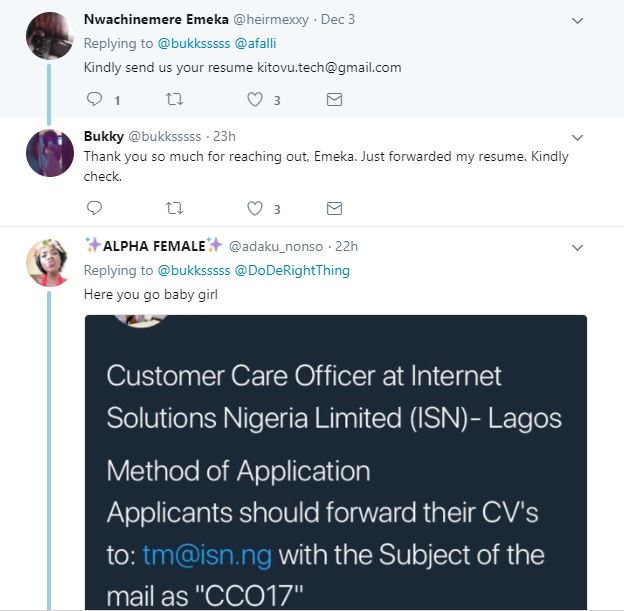
Task: Like Nwachinemere Emeka's tweet
Action: click(x=255, y=99)
